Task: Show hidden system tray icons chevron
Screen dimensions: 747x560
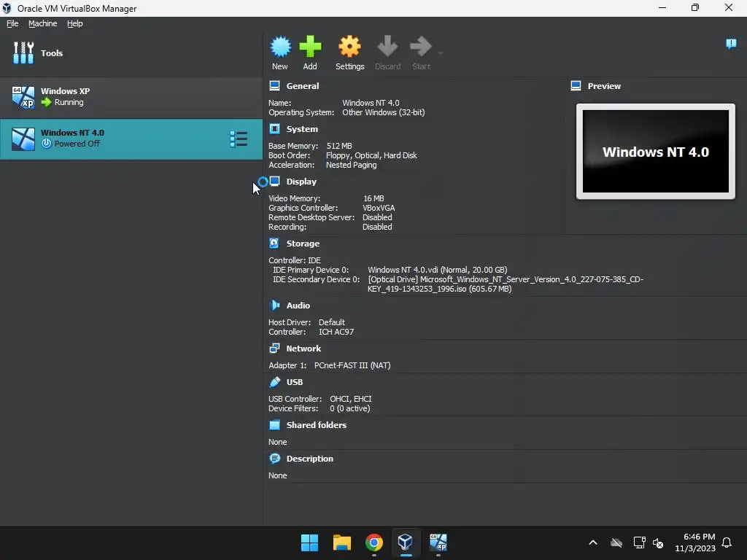Action: pos(593,542)
